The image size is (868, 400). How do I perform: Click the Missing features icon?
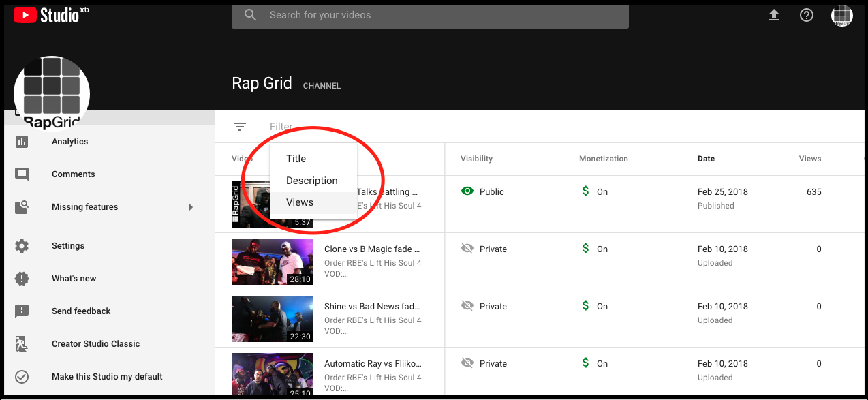click(23, 206)
